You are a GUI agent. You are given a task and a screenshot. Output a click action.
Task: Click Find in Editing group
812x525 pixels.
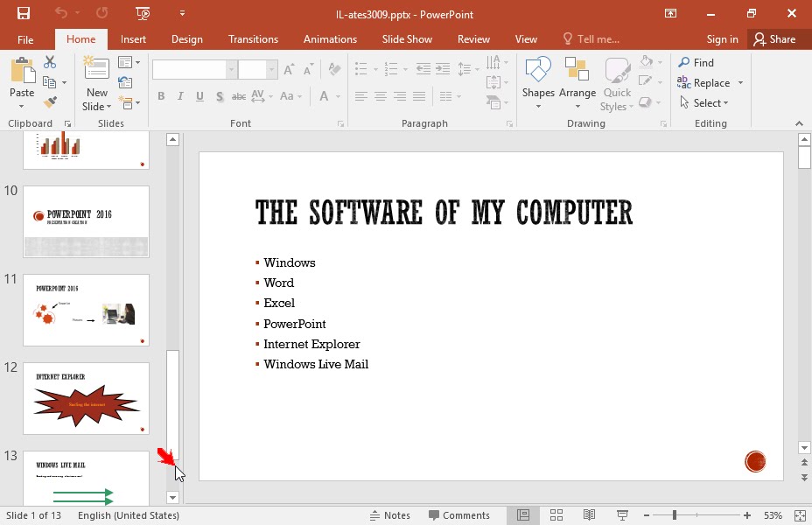point(696,63)
